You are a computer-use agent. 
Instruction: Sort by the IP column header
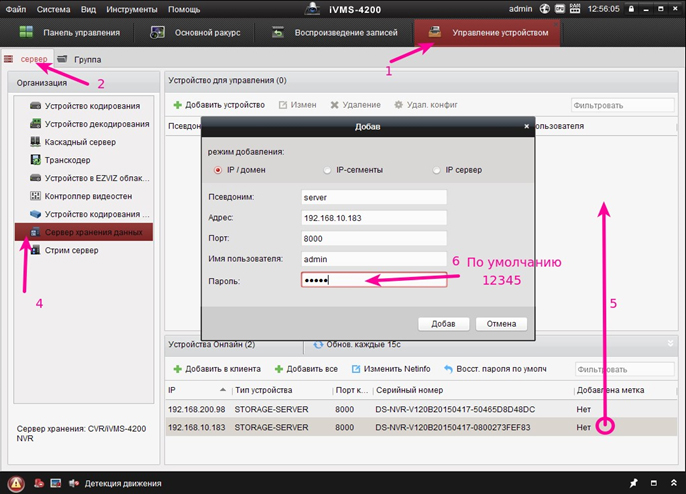198,390
